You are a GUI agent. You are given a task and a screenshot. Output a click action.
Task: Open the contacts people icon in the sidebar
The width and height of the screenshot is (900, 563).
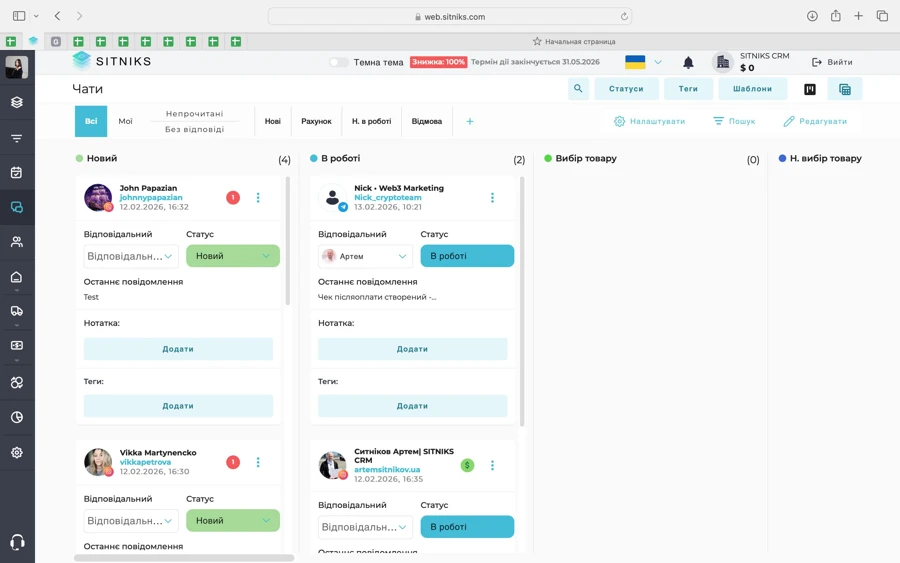point(17,242)
